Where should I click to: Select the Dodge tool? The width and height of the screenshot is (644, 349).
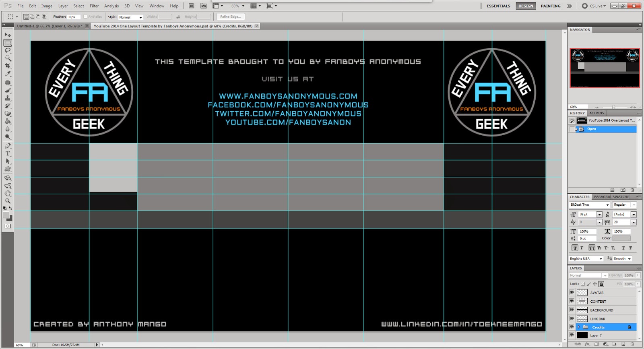tap(8, 137)
